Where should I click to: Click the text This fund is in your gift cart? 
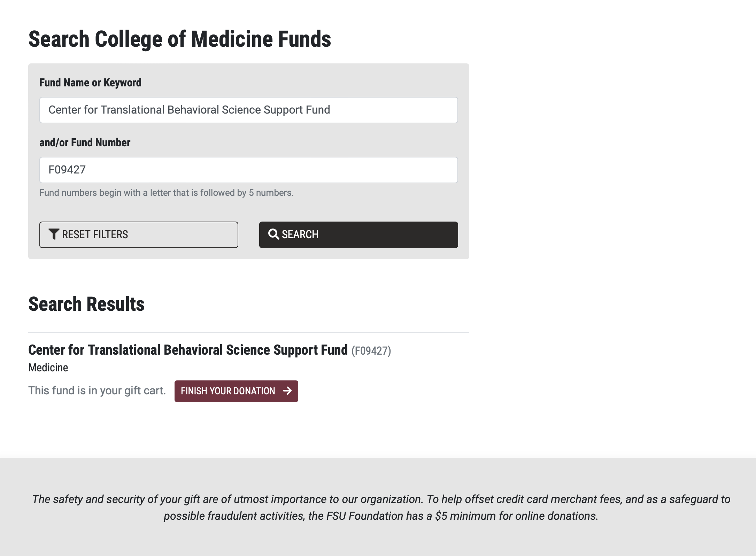[97, 391]
